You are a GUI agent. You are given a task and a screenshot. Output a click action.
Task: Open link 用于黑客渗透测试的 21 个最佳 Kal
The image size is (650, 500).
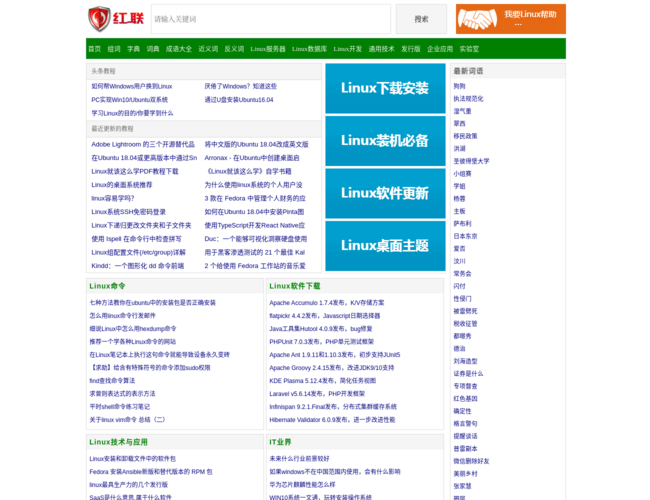[x=255, y=252]
